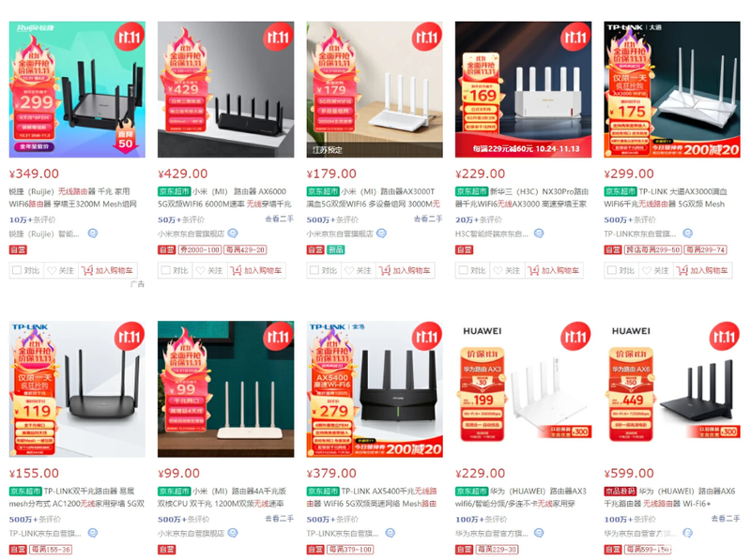
Task: Open 去看二手 link under Huawei AX6
Action: 725,519
